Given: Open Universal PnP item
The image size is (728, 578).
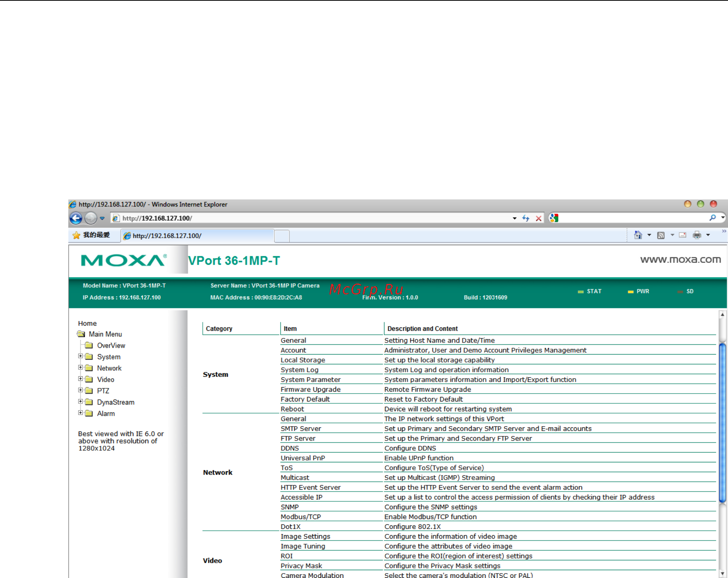Looking at the screenshot, I should 303,458.
